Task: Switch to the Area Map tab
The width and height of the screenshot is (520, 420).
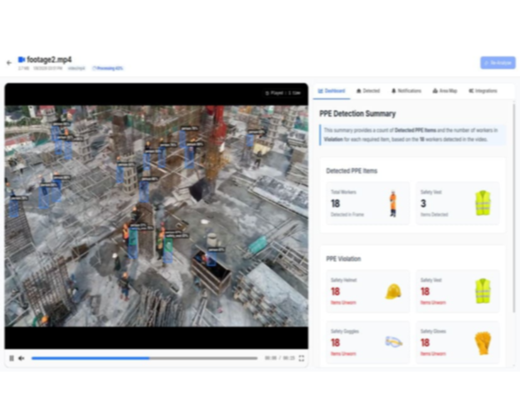Action: [x=445, y=91]
